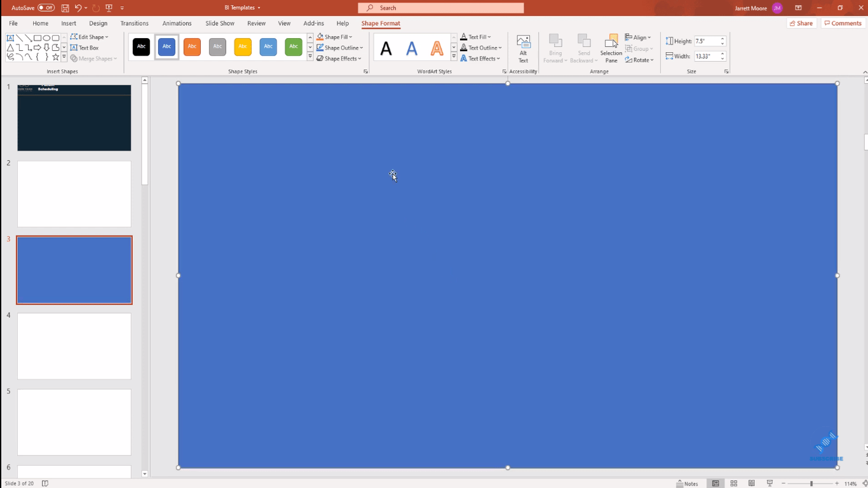Image resolution: width=868 pixels, height=488 pixels.
Task: Select the Shape Format tab
Action: [x=381, y=24]
